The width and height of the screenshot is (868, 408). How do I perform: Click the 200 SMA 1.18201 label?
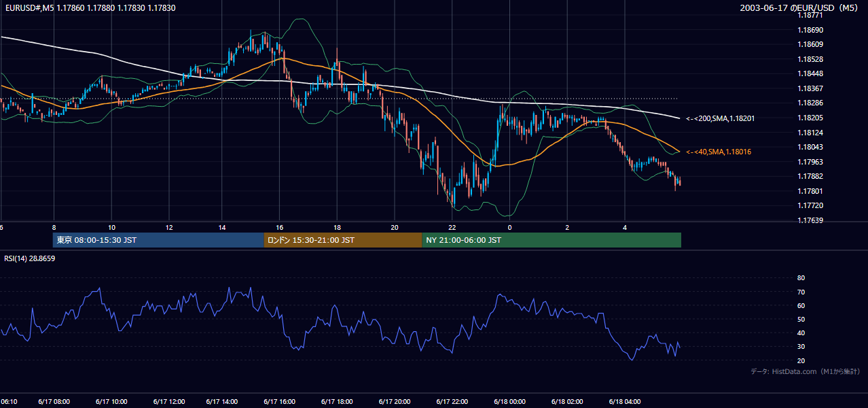coord(720,118)
